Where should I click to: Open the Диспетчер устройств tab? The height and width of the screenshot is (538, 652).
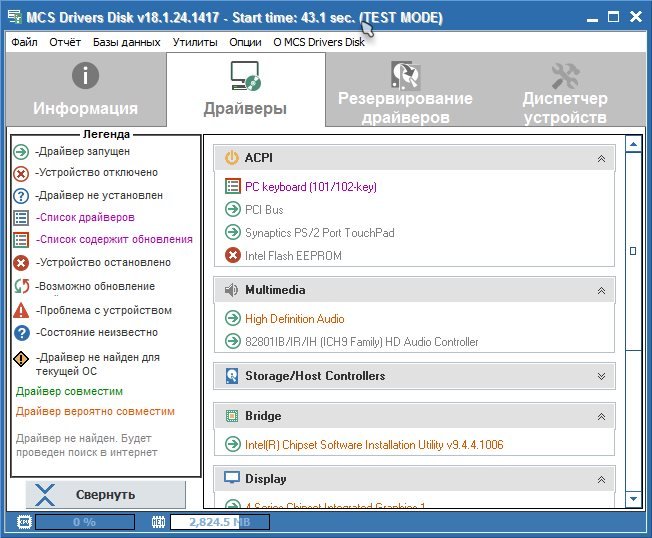tap(565, 89)
